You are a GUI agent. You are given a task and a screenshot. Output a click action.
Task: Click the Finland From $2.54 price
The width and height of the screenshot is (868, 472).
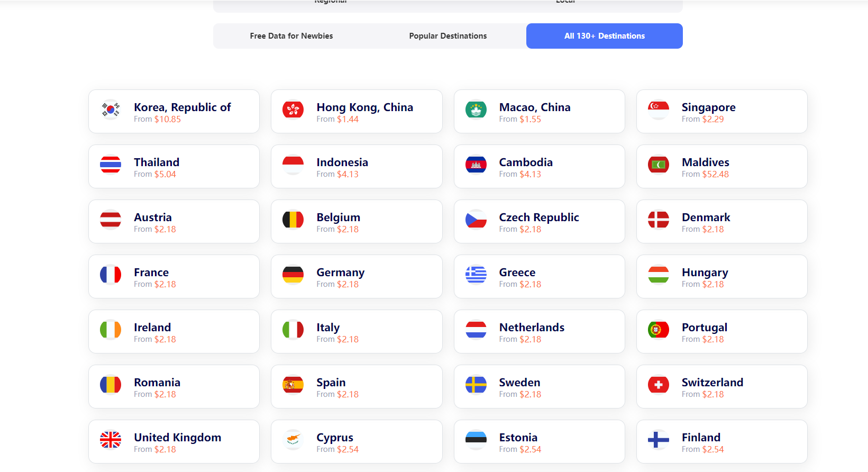702,449
